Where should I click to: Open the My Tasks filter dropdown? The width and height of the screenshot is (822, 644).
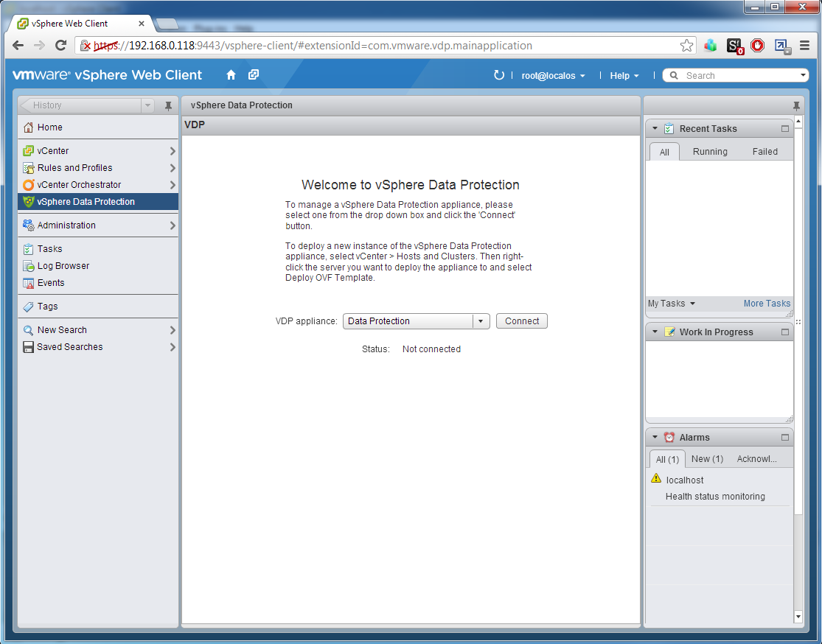coord(672,304)
